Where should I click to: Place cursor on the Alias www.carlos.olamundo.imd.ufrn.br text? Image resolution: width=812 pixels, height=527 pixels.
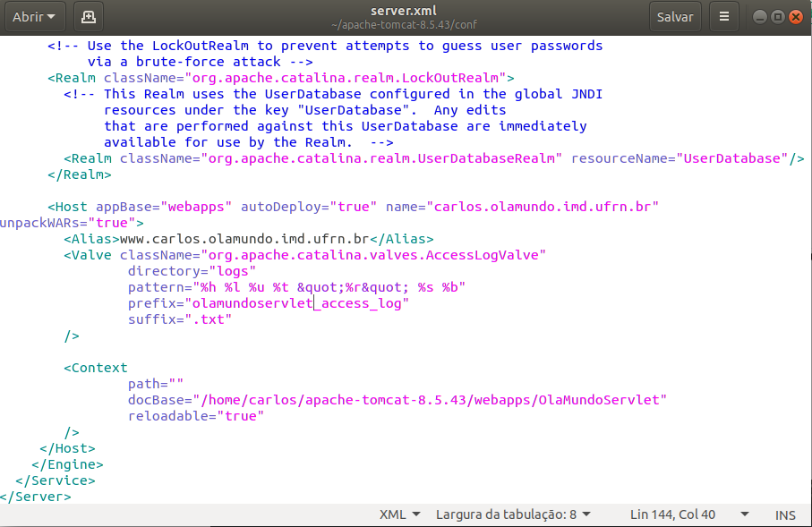(x=242, y=239)
